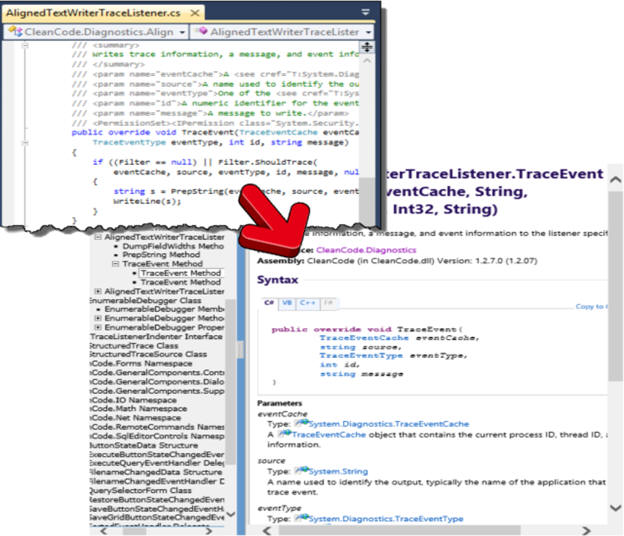Viewport: 624px width, 536px height.
Task: Switch syntax view to the C++ tab
Action: pos(307,303)
